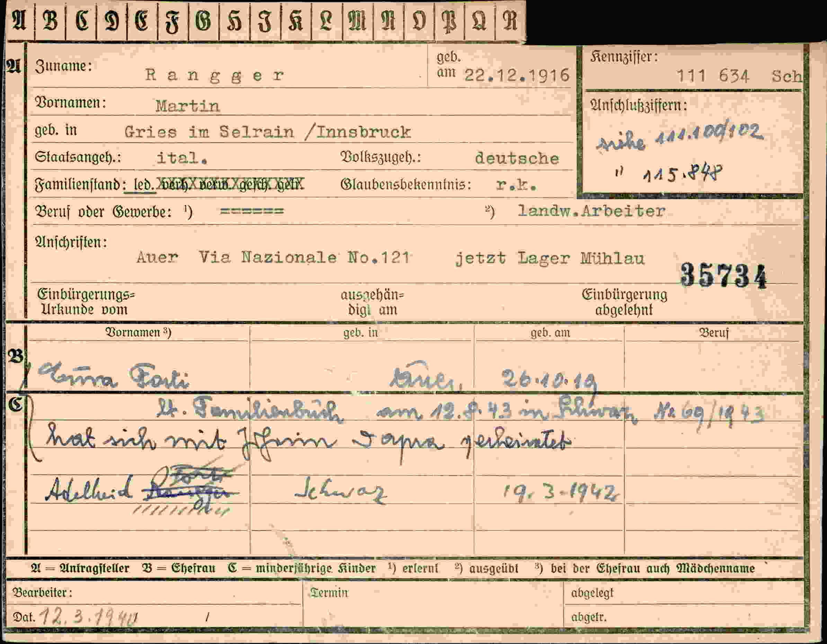Click the address 'Auer Via Nazionale No.121'

coord(273,258)
